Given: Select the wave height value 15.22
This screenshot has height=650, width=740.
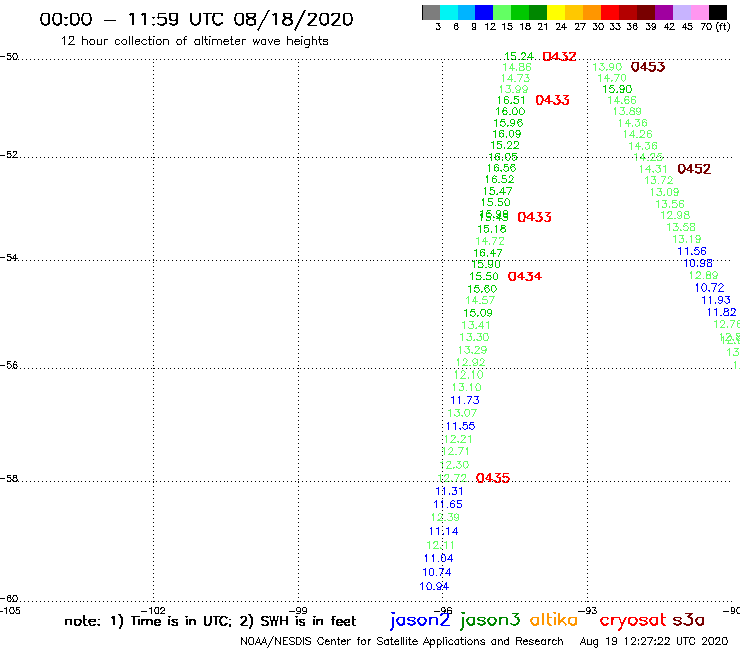Looking at the screenshot, I should (505, 145).
